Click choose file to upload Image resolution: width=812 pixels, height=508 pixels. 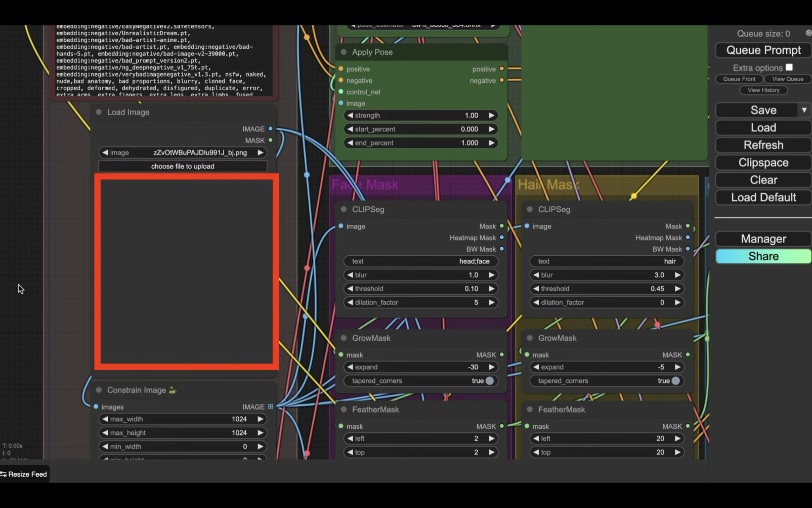pyautogui.click(x=183, y=166)
